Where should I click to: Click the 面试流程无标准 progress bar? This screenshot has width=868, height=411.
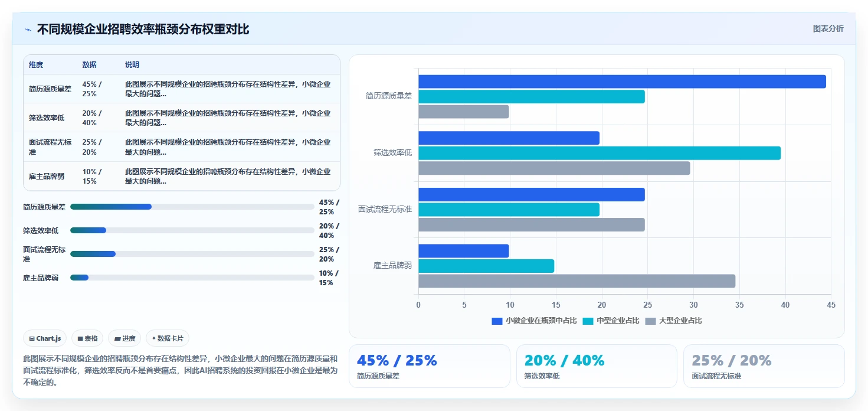[x=192, y=254]
